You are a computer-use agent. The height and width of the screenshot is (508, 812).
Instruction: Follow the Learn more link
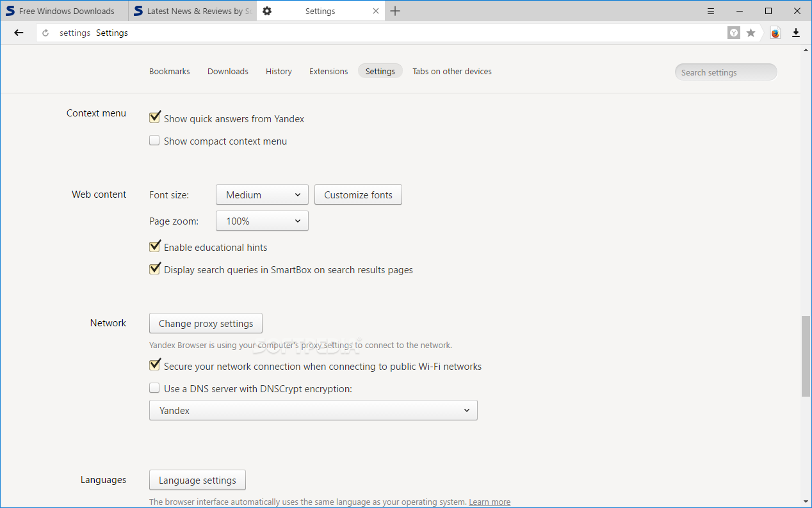pyautogui.click(x=490, y=502)
